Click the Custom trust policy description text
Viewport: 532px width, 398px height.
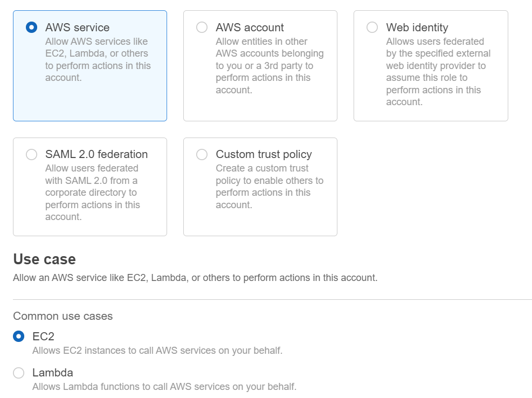tap(270, 187)
